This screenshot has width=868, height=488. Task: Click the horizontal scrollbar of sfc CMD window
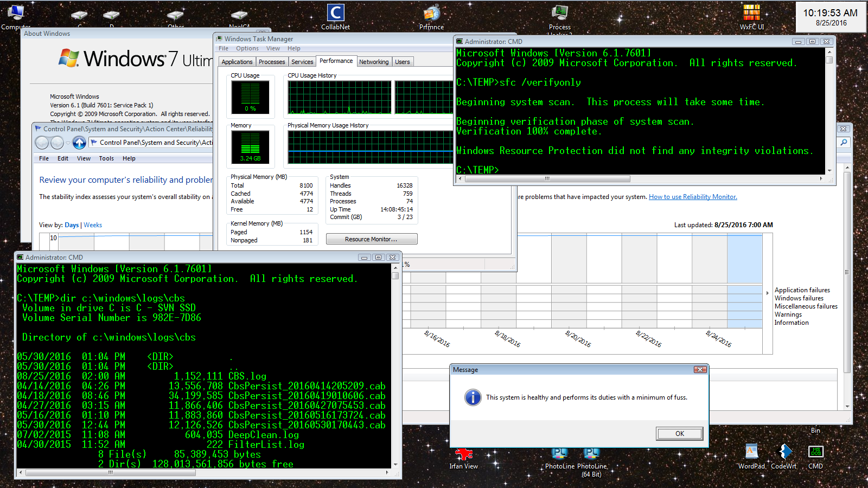click(547, 178)
